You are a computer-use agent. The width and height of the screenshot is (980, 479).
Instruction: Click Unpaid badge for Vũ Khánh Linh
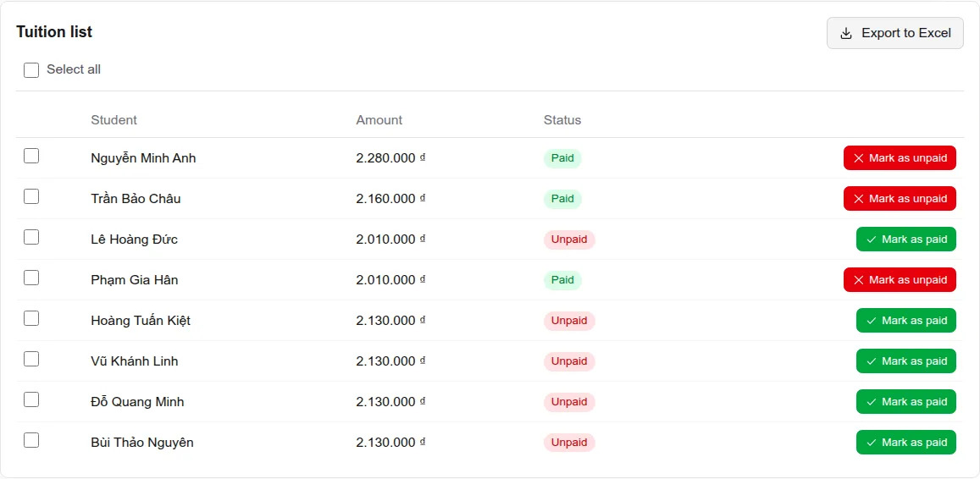point(569,361)
